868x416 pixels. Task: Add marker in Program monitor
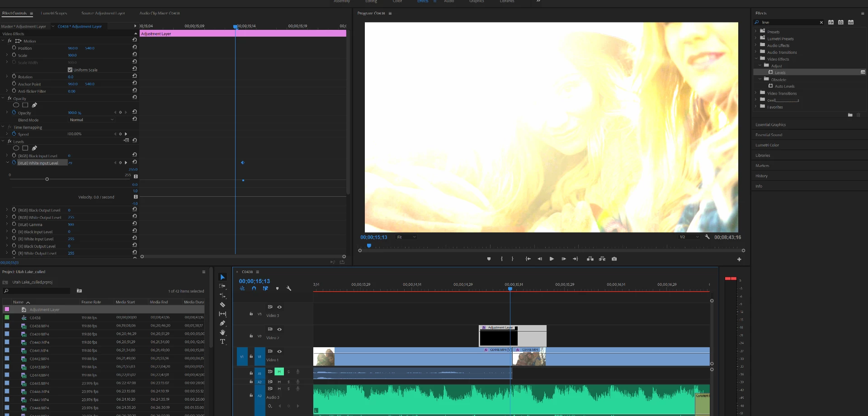point(489,259)
